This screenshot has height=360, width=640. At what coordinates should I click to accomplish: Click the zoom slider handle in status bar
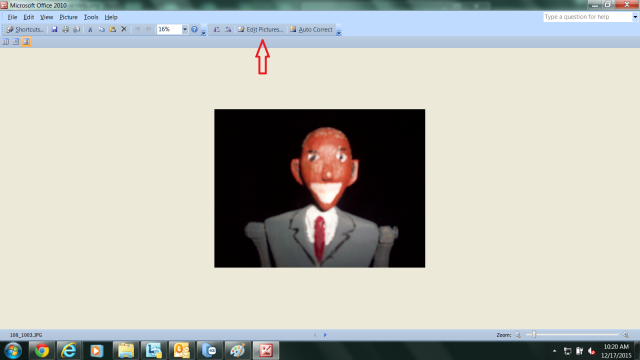coord(534,335)
